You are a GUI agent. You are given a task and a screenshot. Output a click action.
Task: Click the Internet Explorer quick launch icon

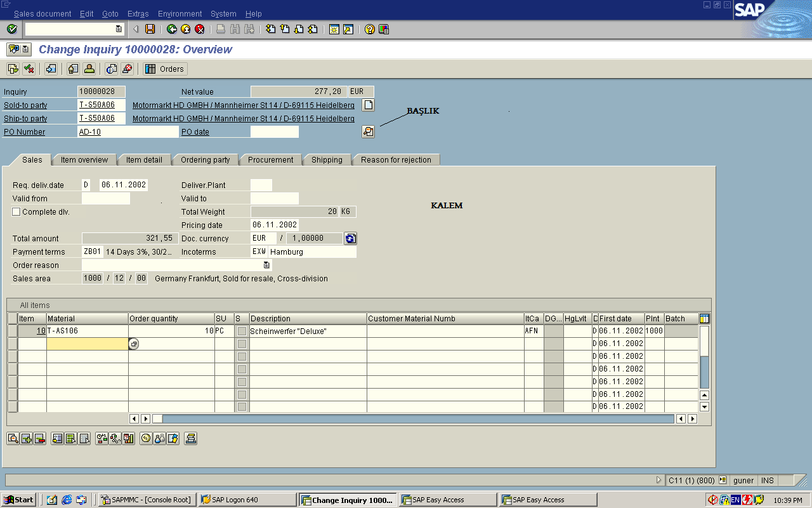(67, 500)
